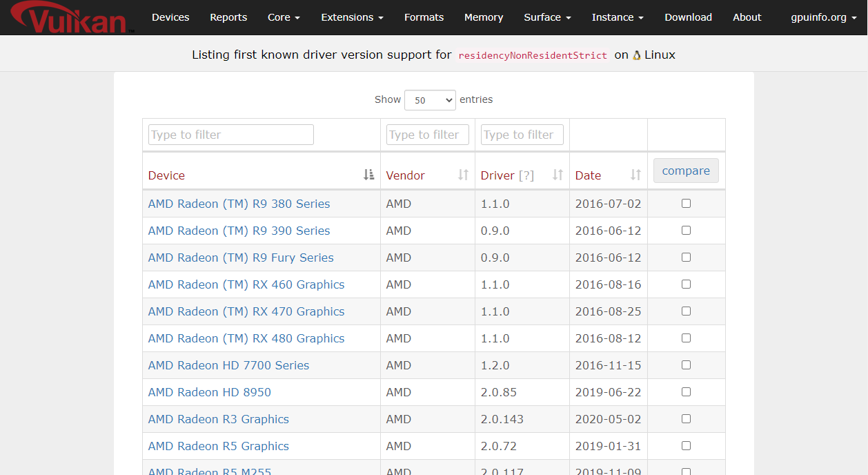Sort by Driver column sort icon
Viewport: 868px width, 475px height.
(558, 175)
